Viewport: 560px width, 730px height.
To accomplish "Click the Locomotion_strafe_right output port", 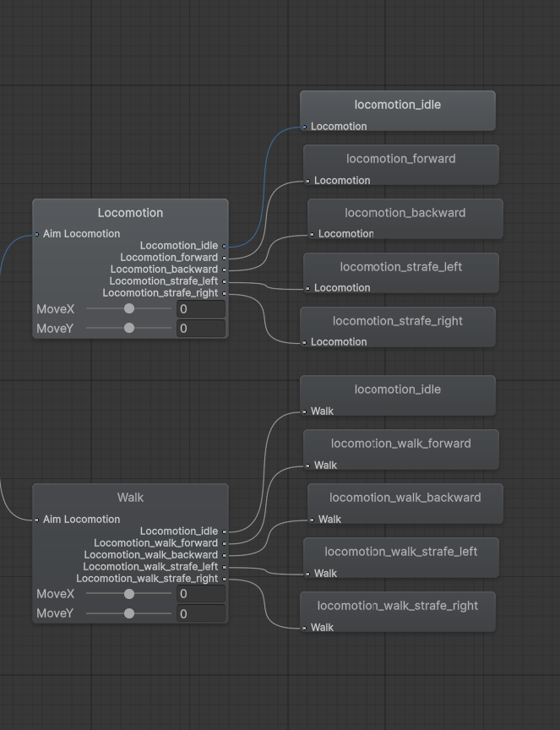I will click(224, 293).
